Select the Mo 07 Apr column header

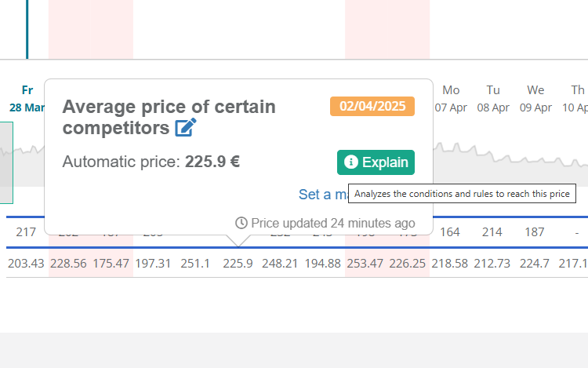click(451, 99)
